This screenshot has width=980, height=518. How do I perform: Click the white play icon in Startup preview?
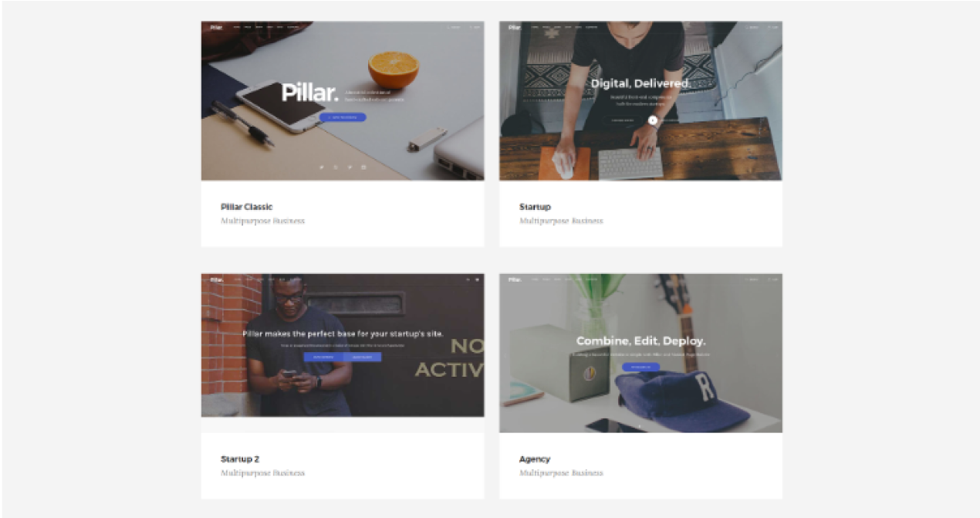pyautogui.click(x=653, y=120)
